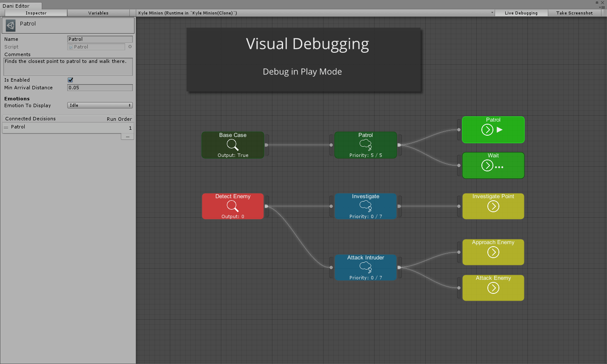Click the output port of Patrol decision node
This screenshot has height=364, width=607.
pos(399,145)
